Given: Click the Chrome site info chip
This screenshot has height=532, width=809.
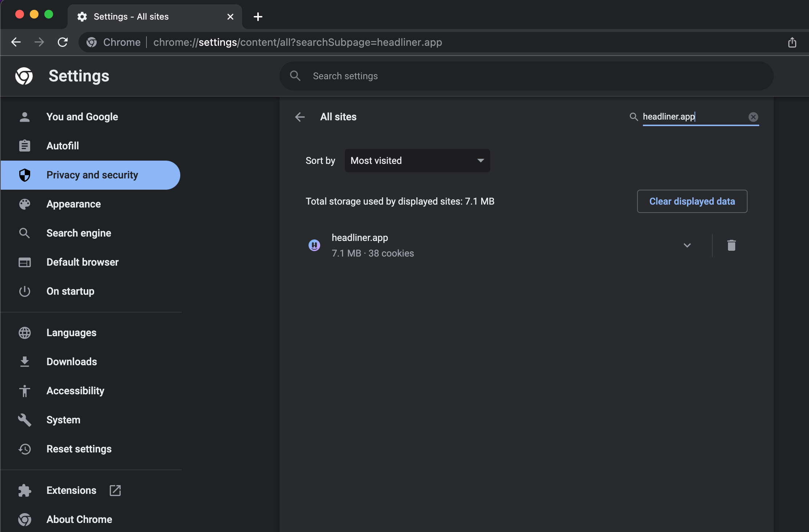Looking at the screenshot, I should pyautogui.click(x=113, y=42).
